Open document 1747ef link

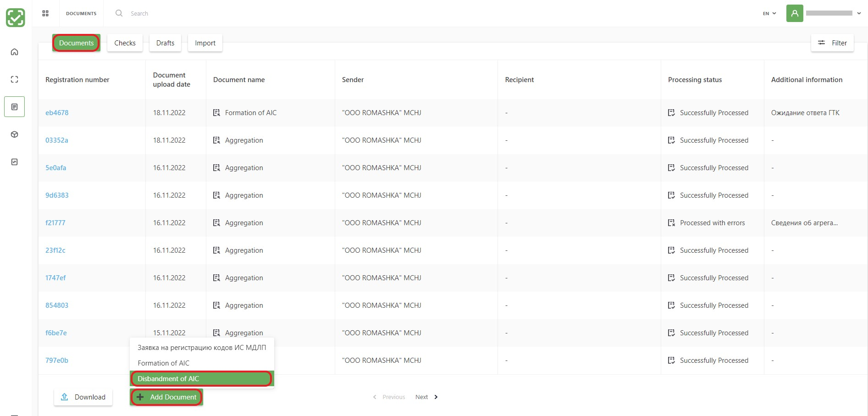[x=55, y=278]
